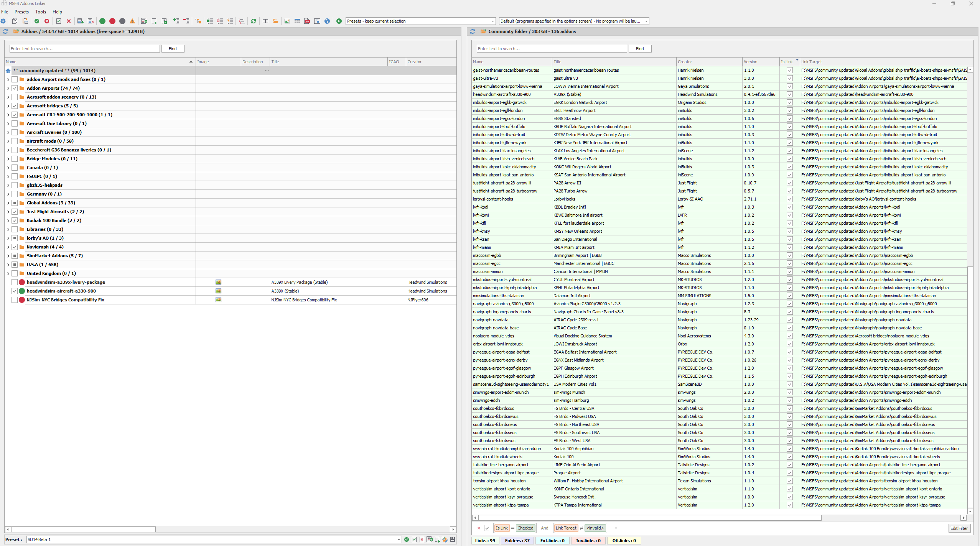Refresh the Community folder panel with its reload icon

[472, 31]
